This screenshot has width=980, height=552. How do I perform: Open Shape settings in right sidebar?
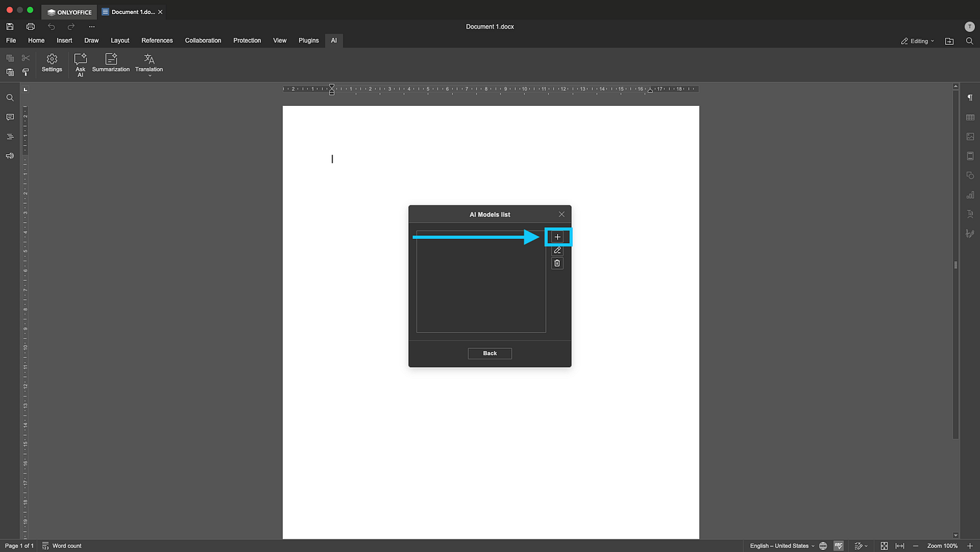click(x=970, y=175)
